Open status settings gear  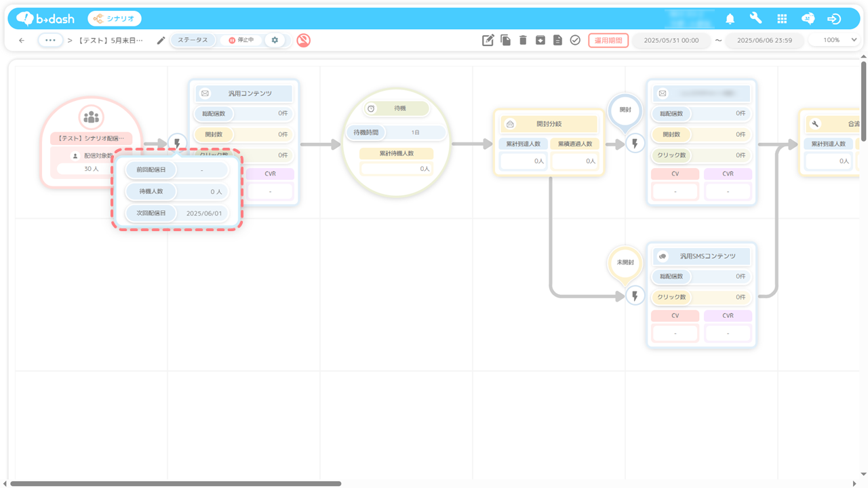pyautogui.click(x=275, y=41)
